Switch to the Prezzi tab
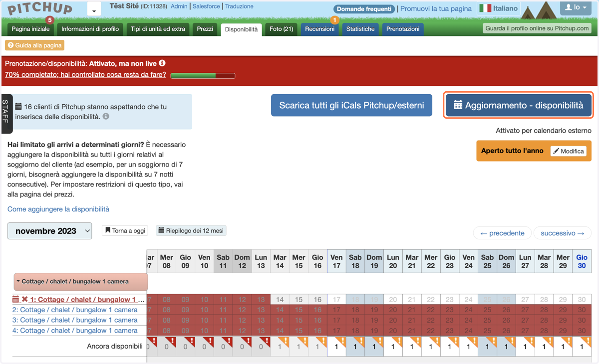The width and height of the screenshot is (599, 364). (205, 29)
